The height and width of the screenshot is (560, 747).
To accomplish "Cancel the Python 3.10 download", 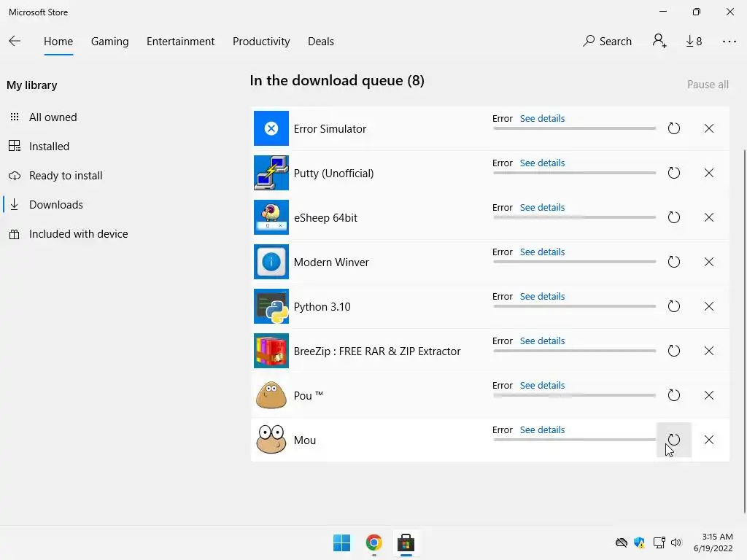I will click(x=709, y=306).
